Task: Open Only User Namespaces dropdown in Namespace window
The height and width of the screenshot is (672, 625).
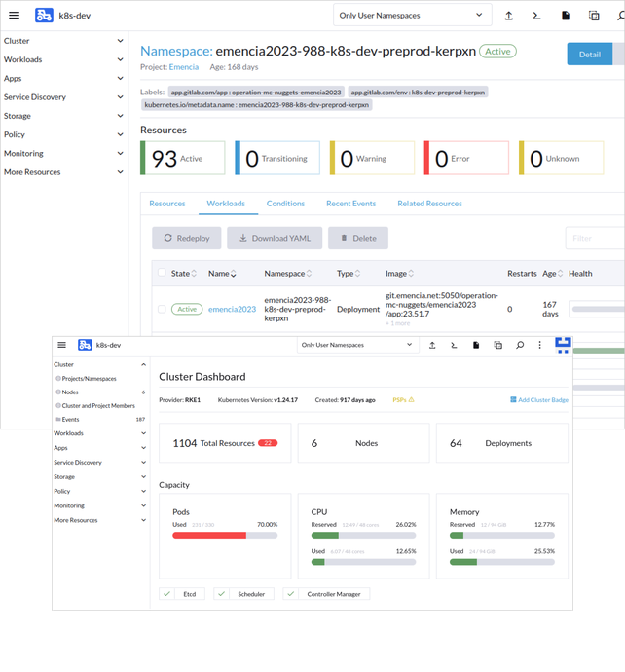Action: pyautogui.click(x=410, y=16)
